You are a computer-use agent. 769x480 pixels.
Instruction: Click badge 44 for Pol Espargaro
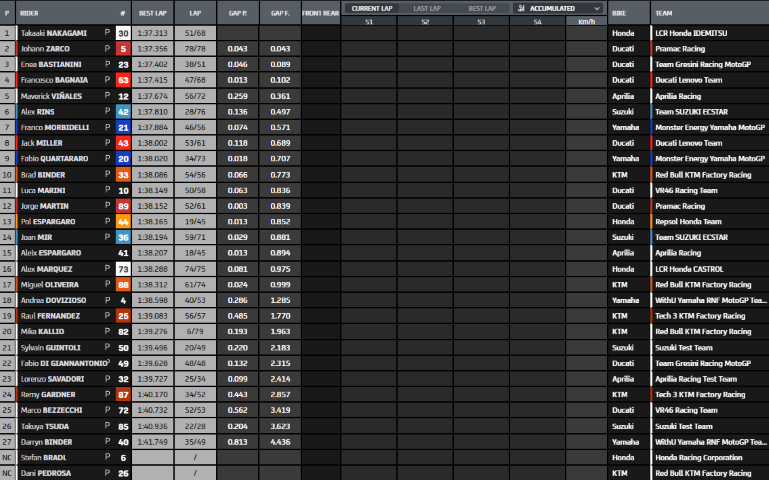pos(123,222)
